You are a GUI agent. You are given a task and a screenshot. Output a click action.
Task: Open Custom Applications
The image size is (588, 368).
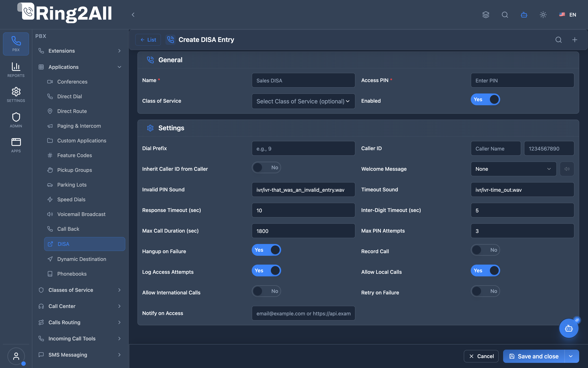[x=85, y=141]
